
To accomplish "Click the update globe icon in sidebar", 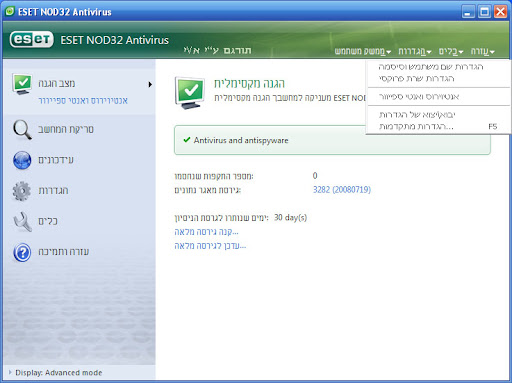I will point(22,160).
